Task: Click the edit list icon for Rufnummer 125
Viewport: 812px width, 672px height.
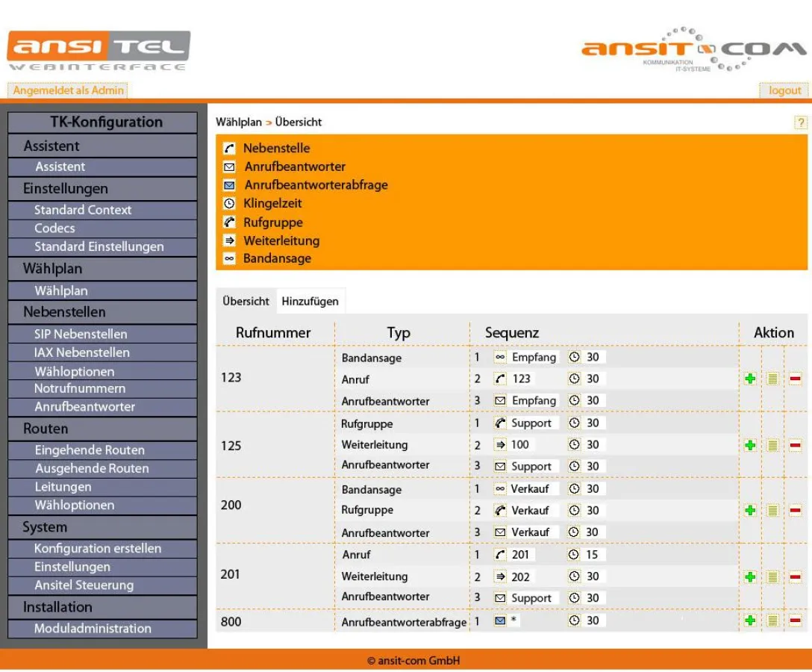Action: pyautogui.click(x=772, y=444)
